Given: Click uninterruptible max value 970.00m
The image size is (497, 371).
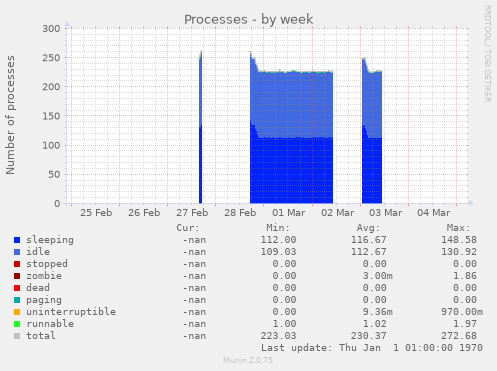Looking at the screenshot, I should 462,312.
